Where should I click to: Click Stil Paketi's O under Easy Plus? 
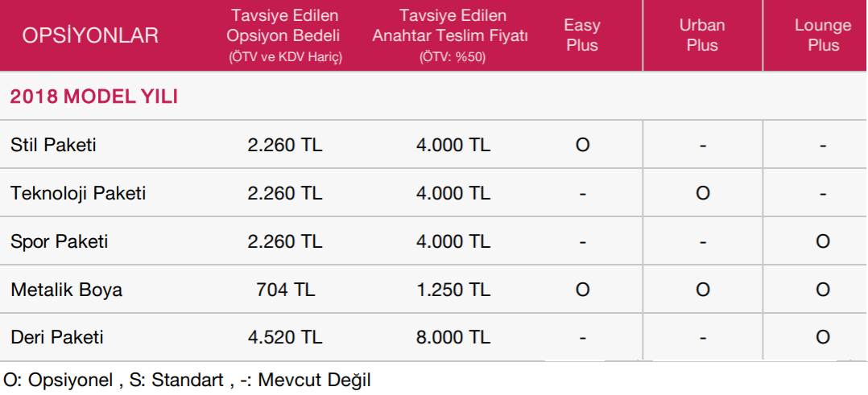[582, 145]
